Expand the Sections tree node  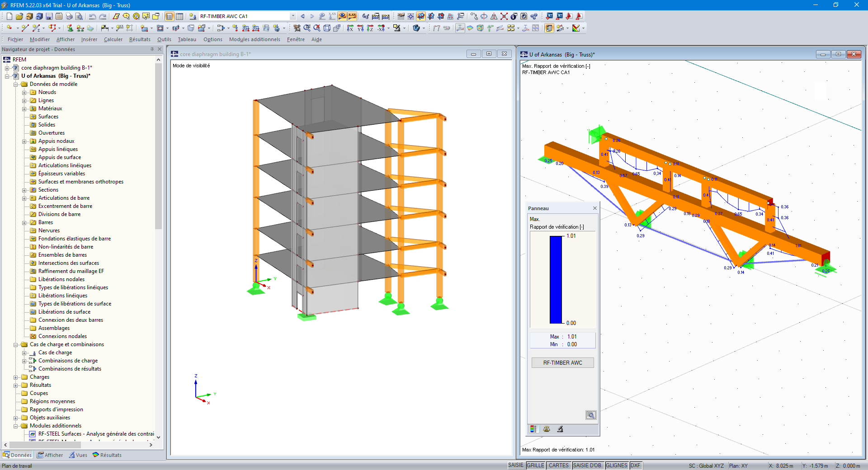[24, 190]
